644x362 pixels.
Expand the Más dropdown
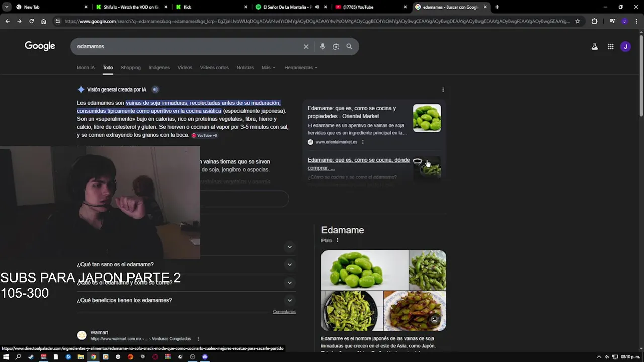click(268, 67)
